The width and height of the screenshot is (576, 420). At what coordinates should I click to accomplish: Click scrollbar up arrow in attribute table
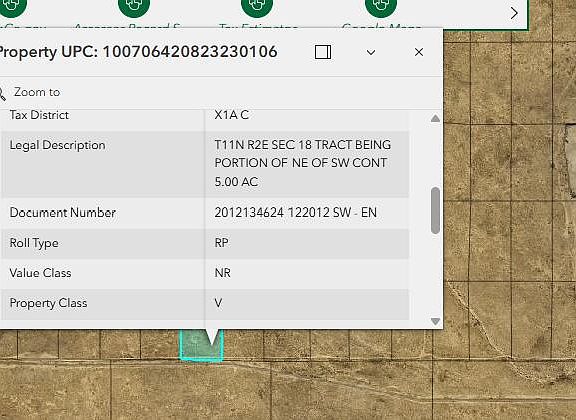pyautogui.click(x=435, y=118)
